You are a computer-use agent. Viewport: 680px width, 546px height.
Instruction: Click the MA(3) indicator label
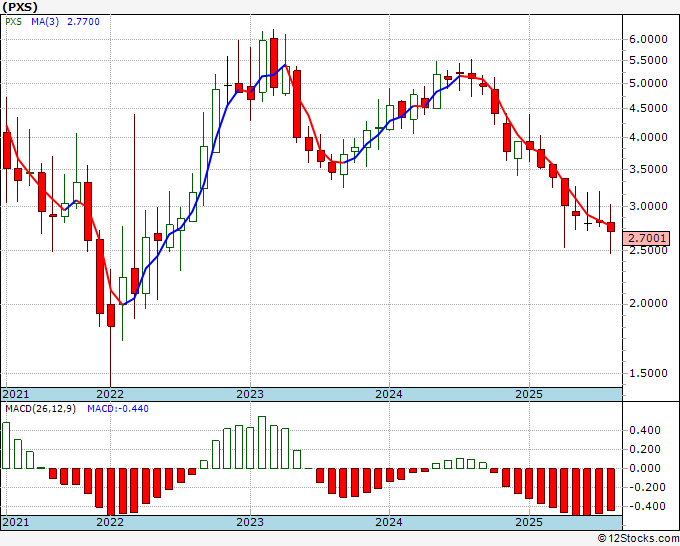[45, 22]
